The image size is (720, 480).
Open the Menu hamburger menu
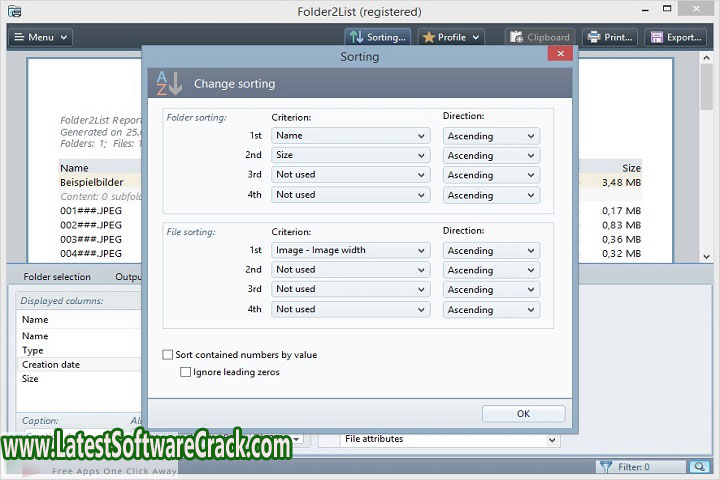pos(40,37)
